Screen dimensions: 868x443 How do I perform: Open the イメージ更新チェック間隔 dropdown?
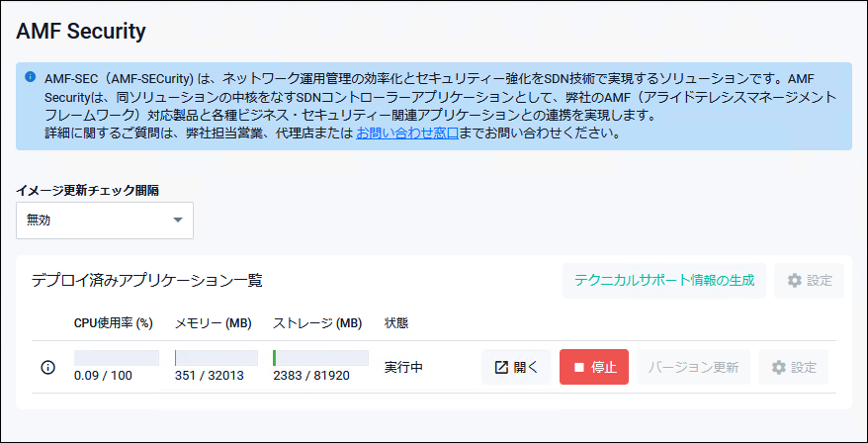105,221
